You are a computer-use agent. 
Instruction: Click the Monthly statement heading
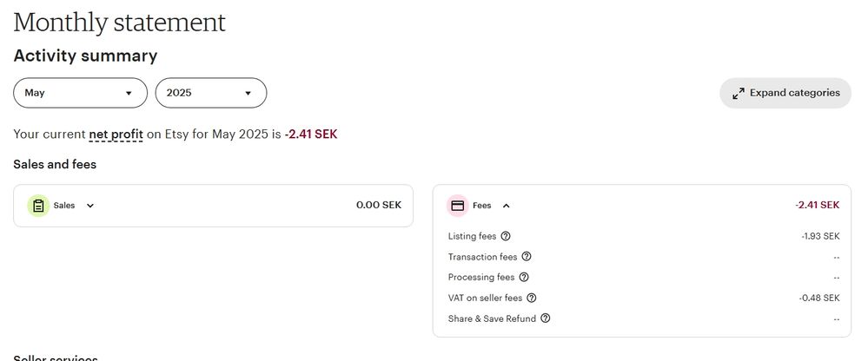pos(119,23)
